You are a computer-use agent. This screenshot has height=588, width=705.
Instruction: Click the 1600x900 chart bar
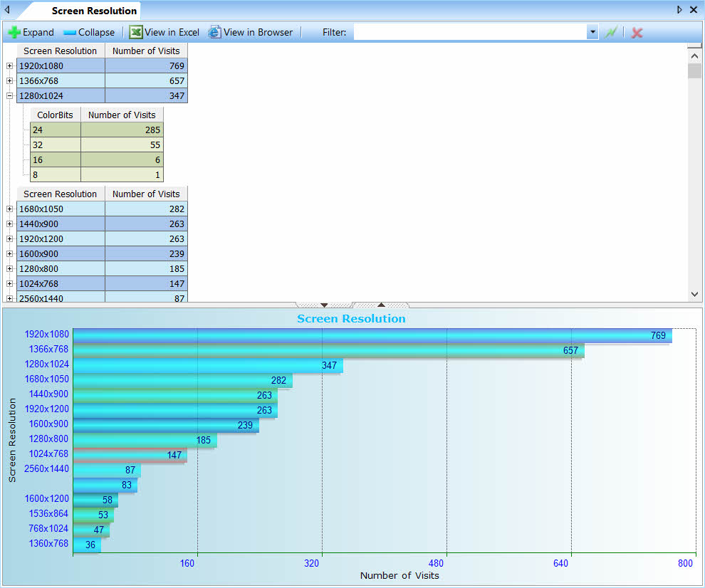coord(166,425)
